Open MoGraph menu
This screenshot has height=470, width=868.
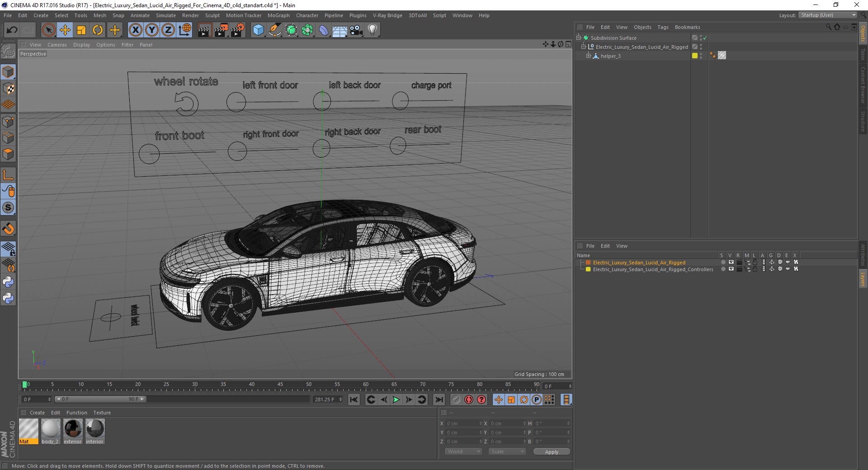point(278,15)
